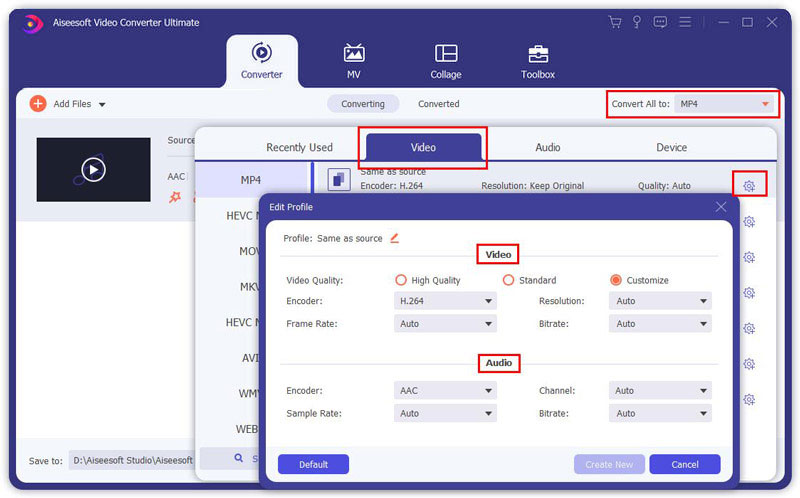
Task: Open the audio Bitrate dropdown
Action: point(660,413)
